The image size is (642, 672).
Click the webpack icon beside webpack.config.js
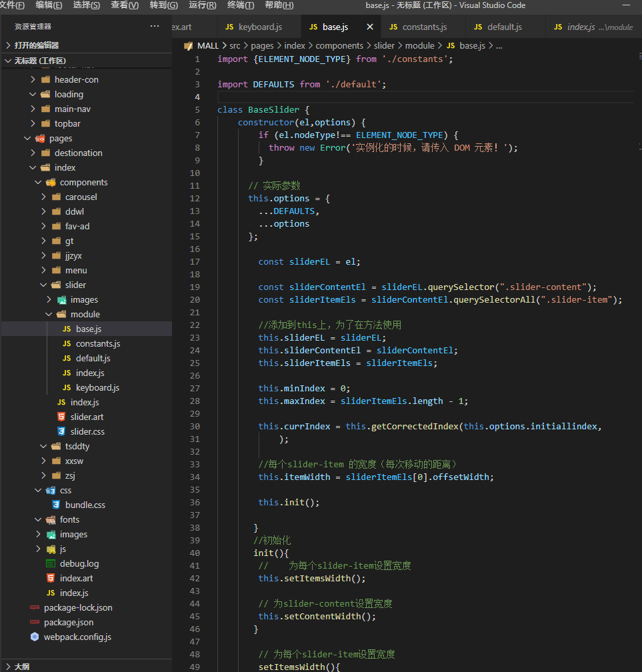point(35,637)
